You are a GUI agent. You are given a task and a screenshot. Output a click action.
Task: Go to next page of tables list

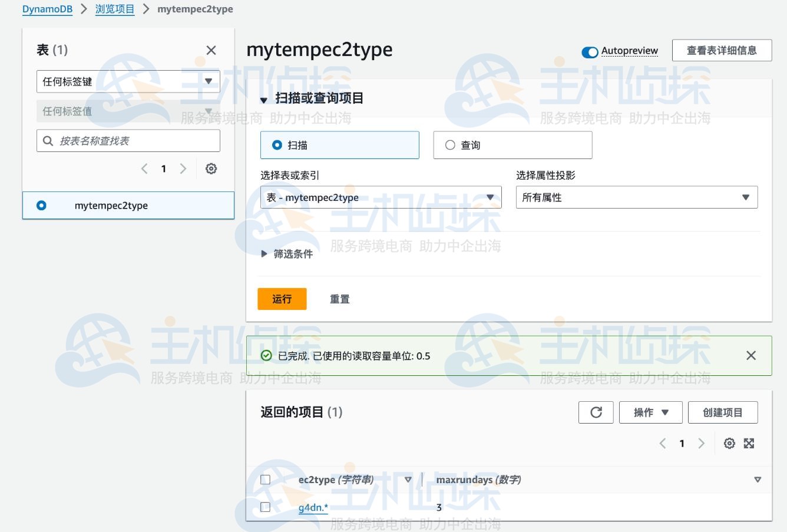click(x=183, y=168)
